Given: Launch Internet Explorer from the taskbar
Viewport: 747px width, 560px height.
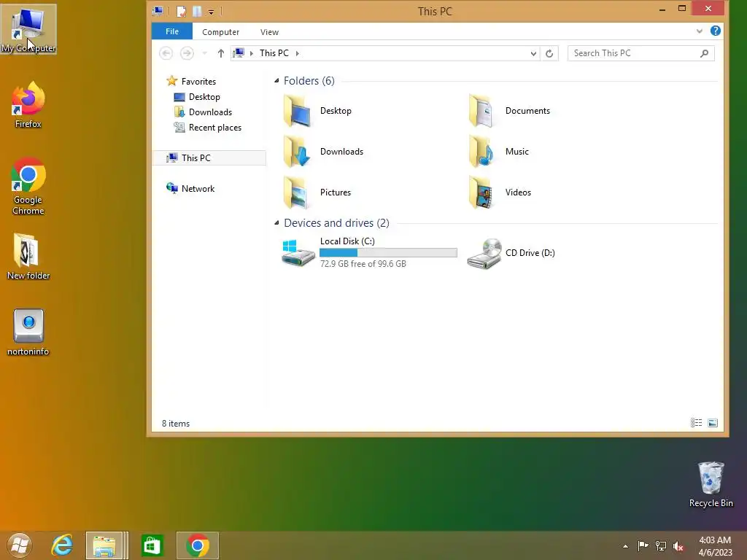Looking at the screenshot, I should point(62,545).
